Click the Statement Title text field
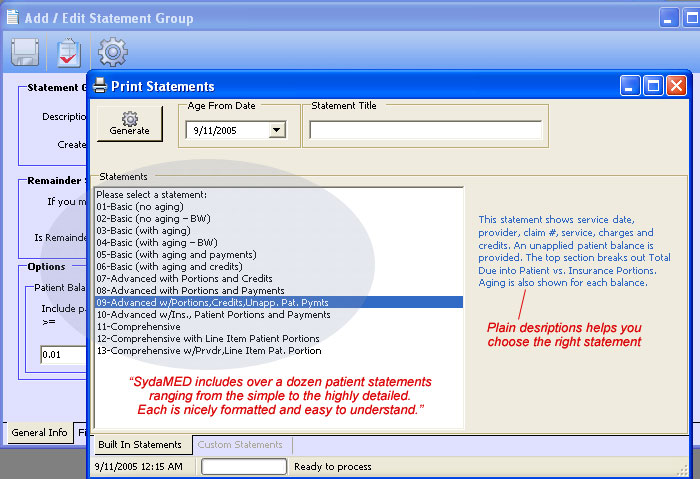700x479 pixels. (425, 129)
